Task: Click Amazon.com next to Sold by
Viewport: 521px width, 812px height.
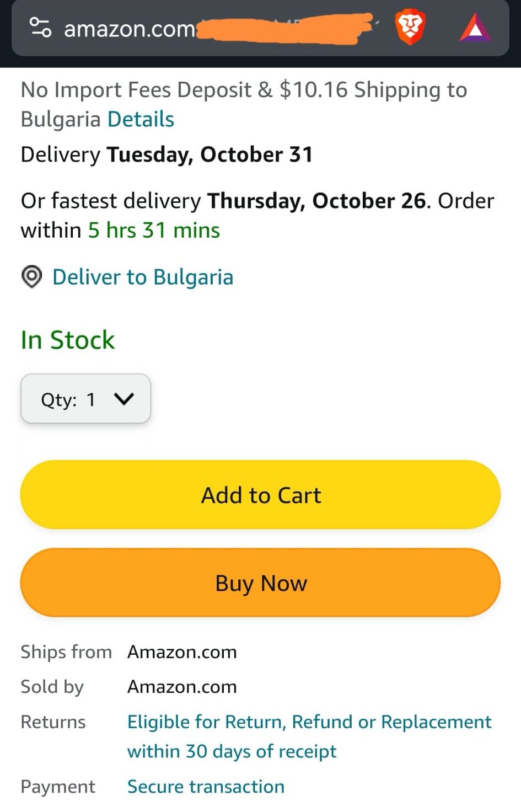Action: click(182, 687)
